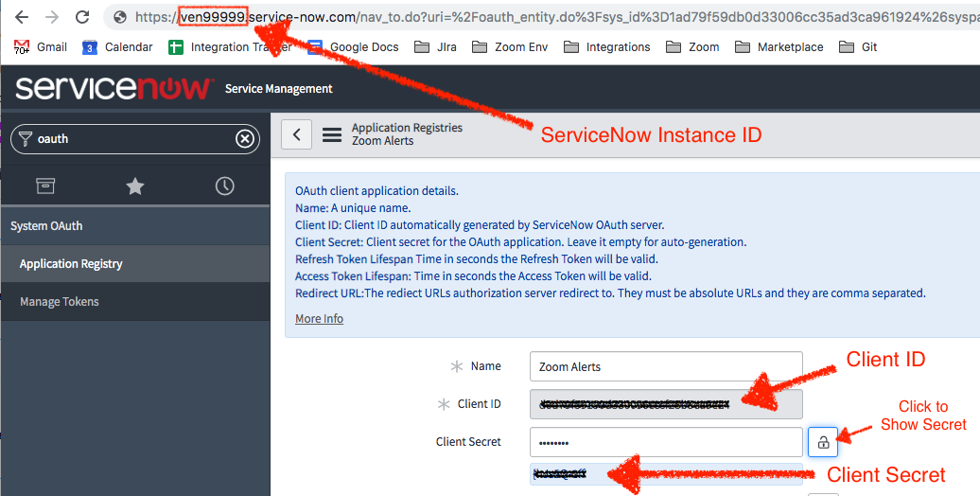Click the filter navigator field containing oauth
The image size is (980, 496).
point(134,139)
